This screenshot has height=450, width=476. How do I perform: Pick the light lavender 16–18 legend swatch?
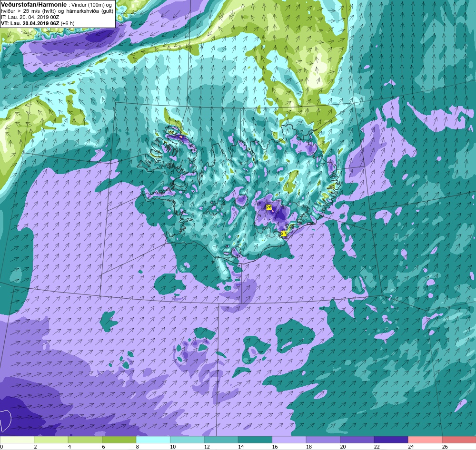click(x=289, y=440)
